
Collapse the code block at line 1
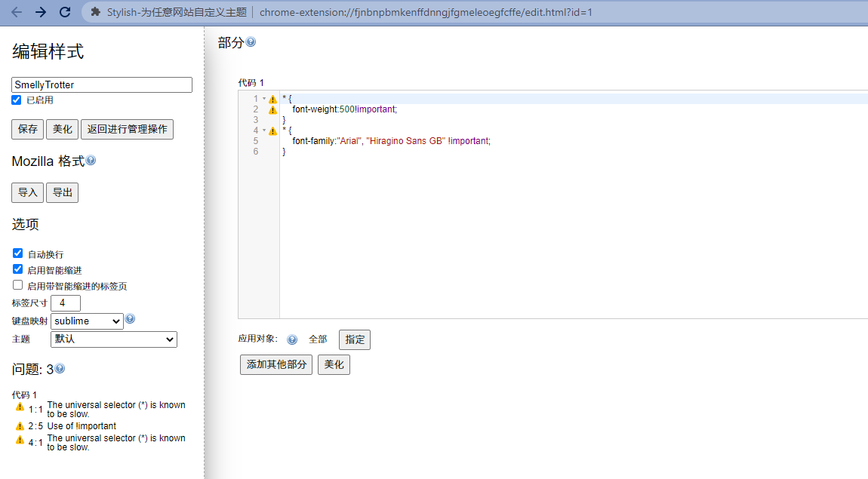pyautogui.click(x=264, y=99)
